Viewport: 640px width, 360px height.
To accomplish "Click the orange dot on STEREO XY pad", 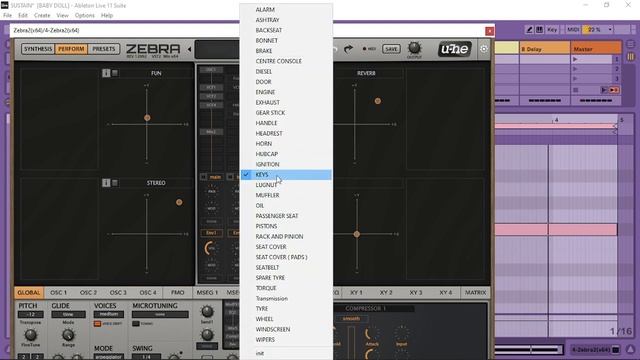I will tap(179, 202).
